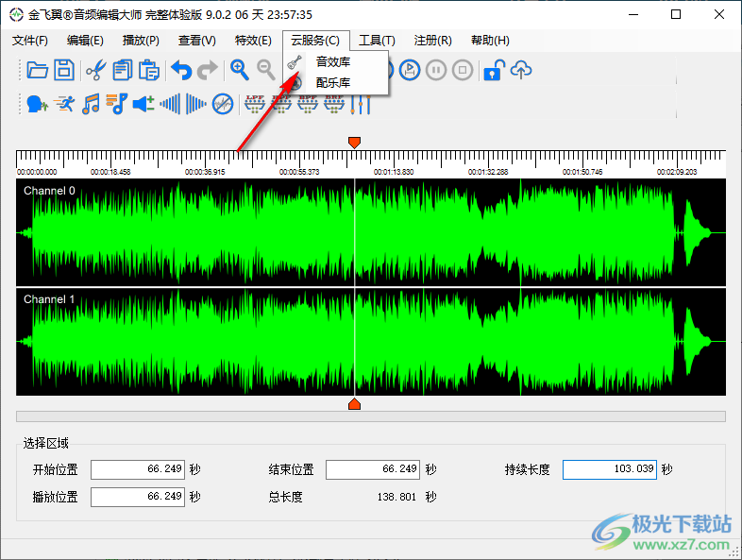Apply the voice change effect icon
The width and height of the screenshot is (742, 560).
pyautogui.click(x=38, y=104)
